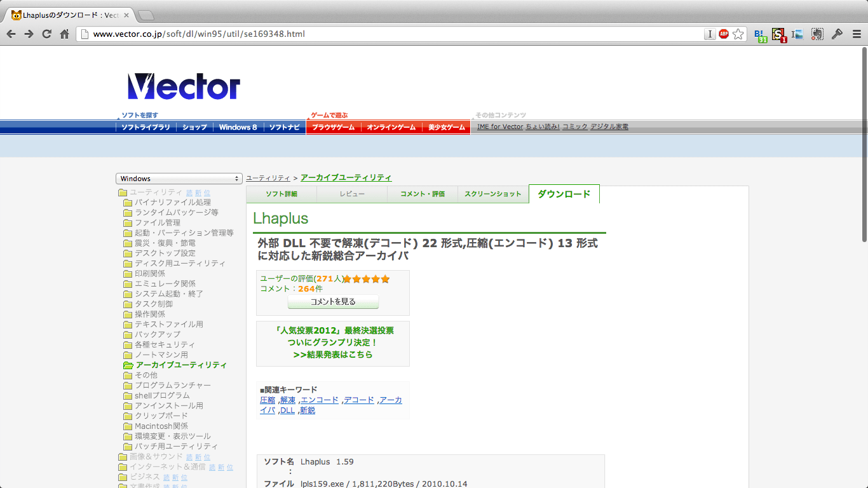Viewport: 868px width, 488px height.
Task: Click the IME for Vector link
Action: click(500, 127)
